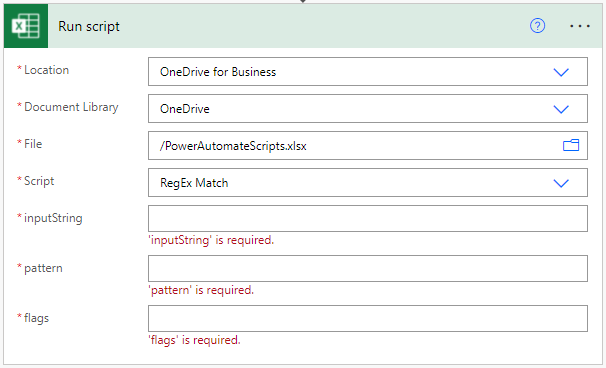606x368 pixels.
Task: Focus the flags text field
Action: (368, 319)
